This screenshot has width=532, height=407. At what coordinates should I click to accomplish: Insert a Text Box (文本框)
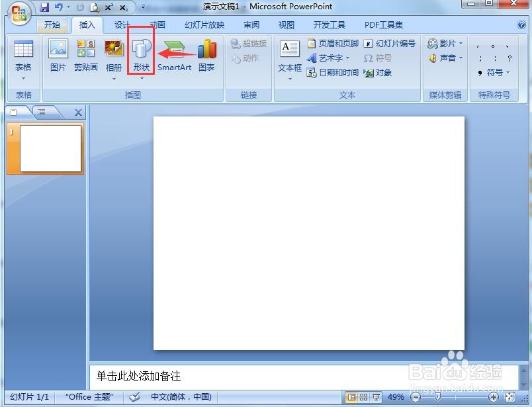coord(290,56)
